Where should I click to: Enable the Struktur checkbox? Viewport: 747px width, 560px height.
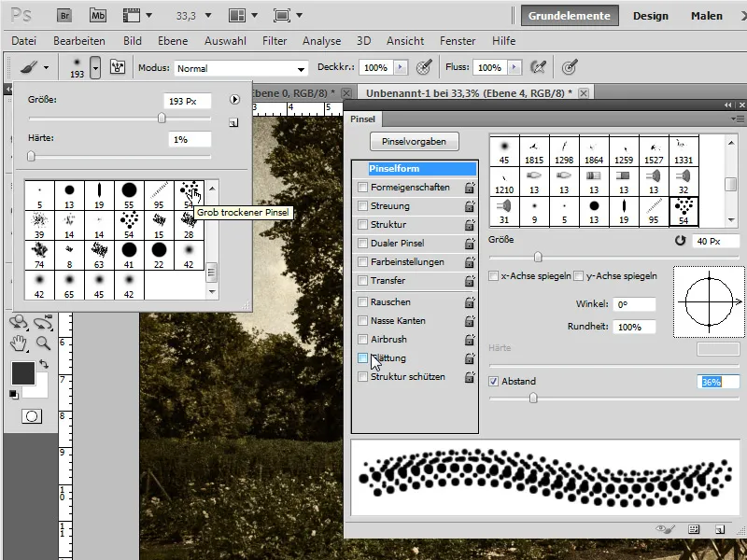pyautogui.click(x=362, y=224)
